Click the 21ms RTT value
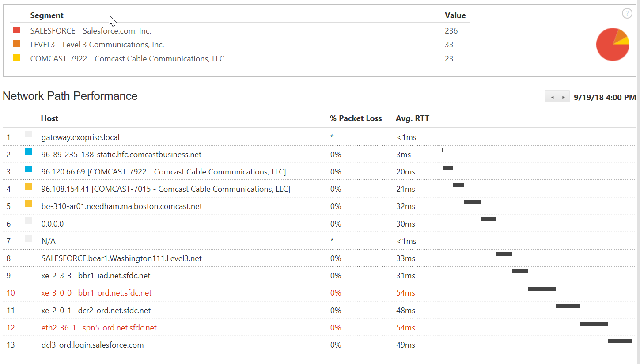Viewport: 640px width, 364px height. [406, 189]
